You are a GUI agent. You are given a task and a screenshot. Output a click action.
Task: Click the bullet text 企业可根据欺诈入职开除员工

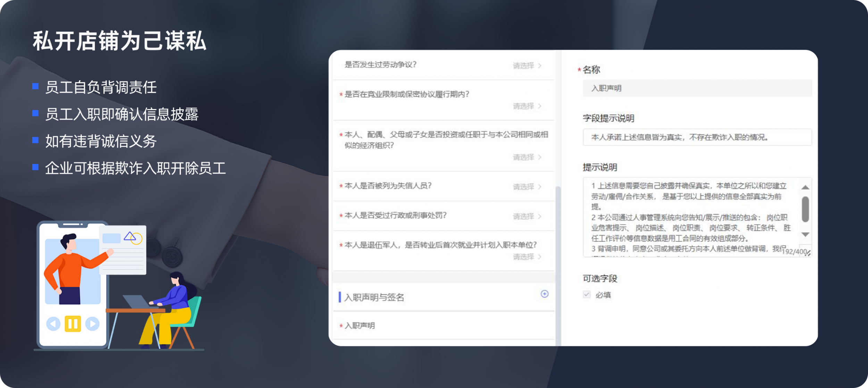click(x=136, y=168)
